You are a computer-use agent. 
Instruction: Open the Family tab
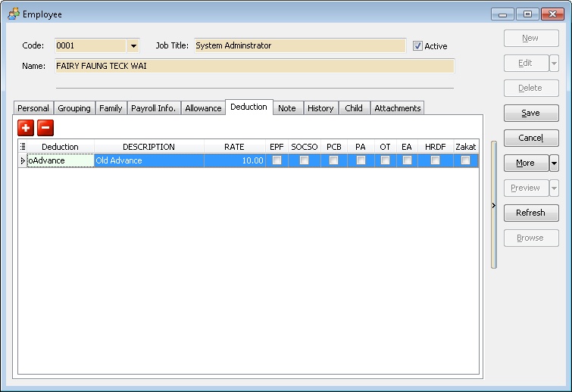111,108
